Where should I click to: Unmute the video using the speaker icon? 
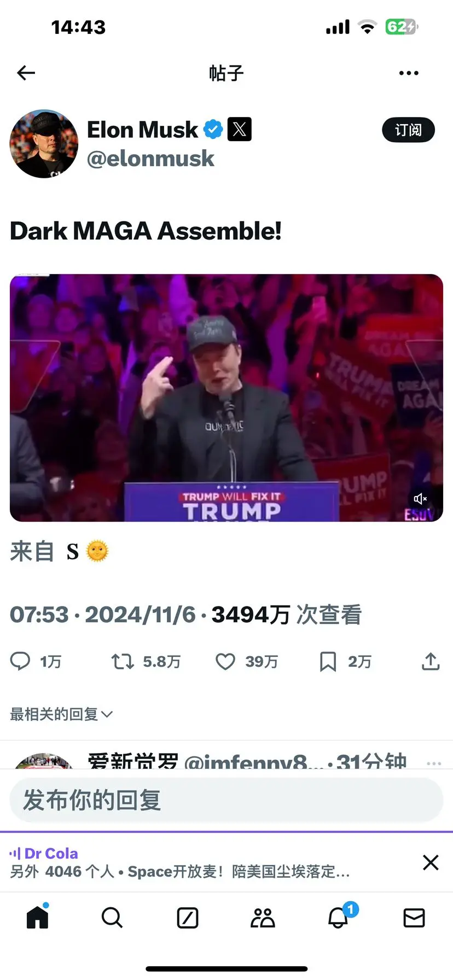point(420,499)
